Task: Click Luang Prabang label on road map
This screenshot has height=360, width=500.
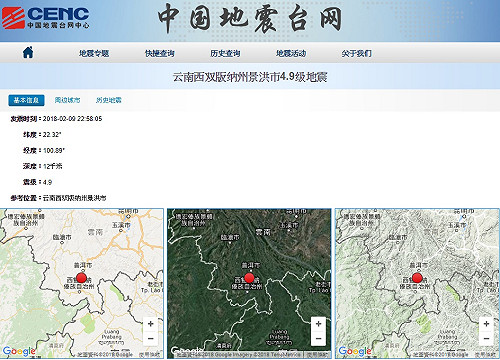Action: 112,334
